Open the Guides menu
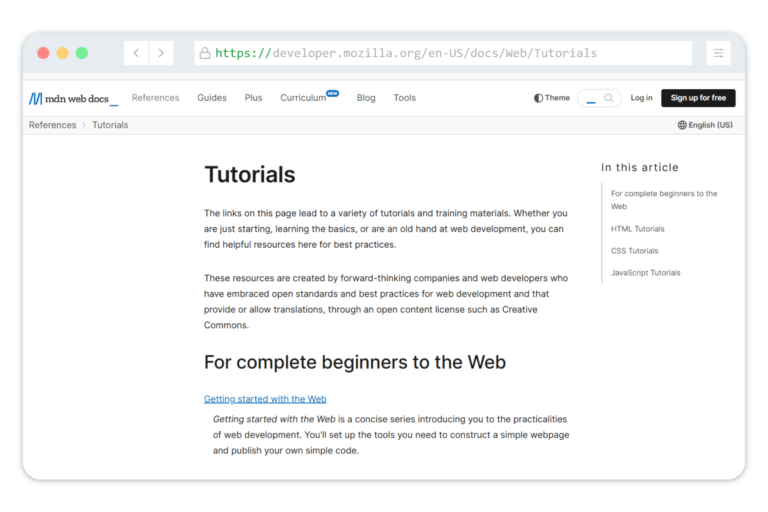The height and width of the screenshot is (512, 768). 212,98
